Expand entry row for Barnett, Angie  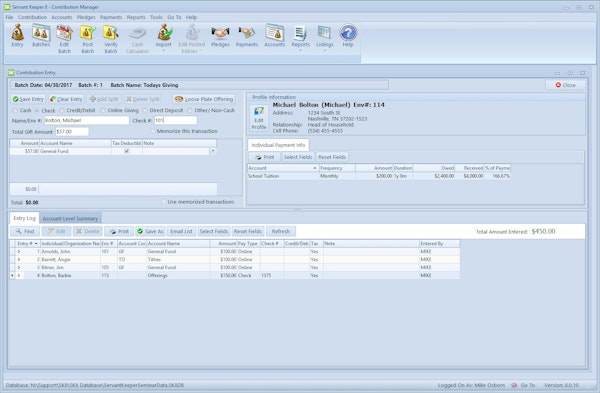click(18, 259)
